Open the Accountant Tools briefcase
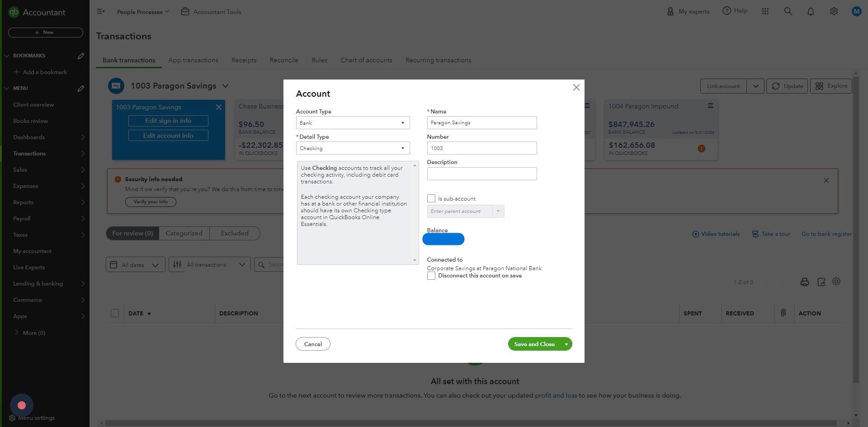Screen dimensions: 868x427 point(211,12)
